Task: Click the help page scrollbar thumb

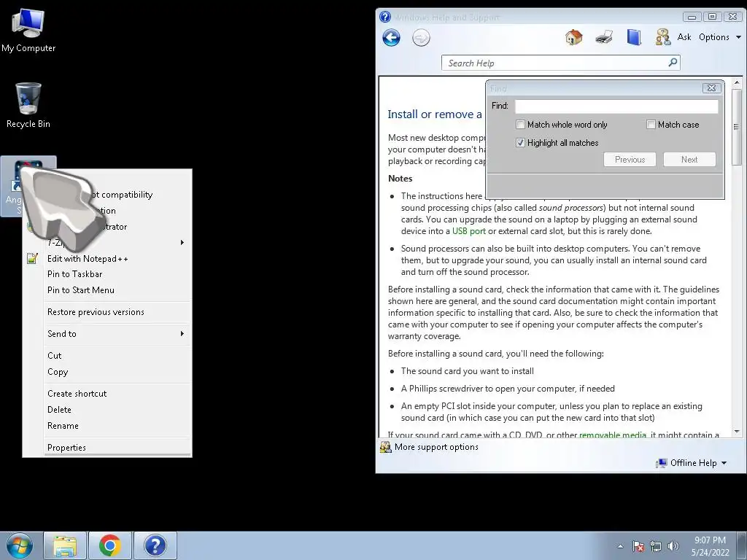Action: pyautogui.click(x=737, y=127)
